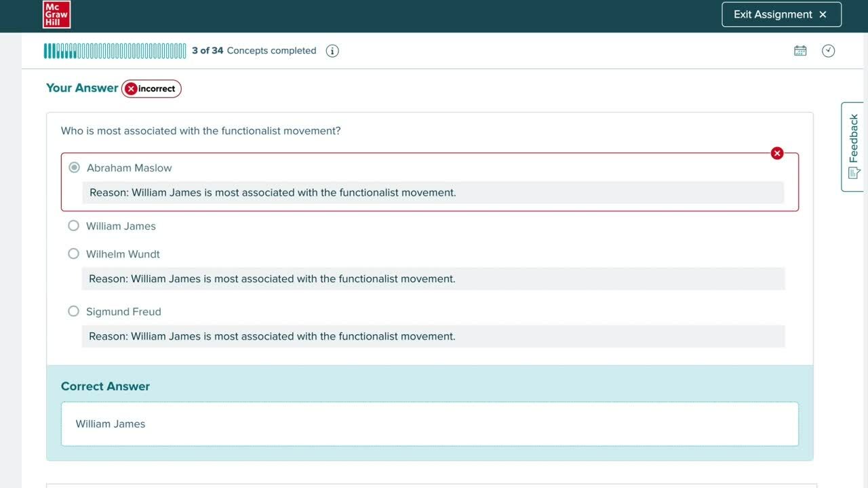
Task: Select the Abraham Maslow radio button
Action: click(x=74, y=167)
